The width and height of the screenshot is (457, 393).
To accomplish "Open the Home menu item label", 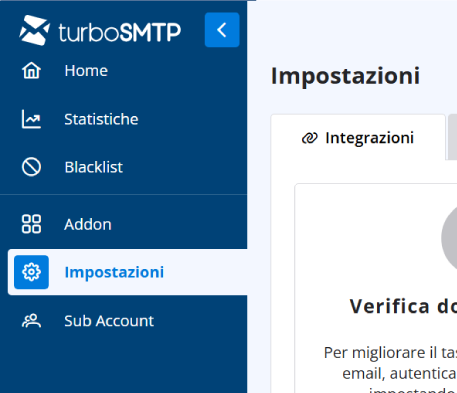I will (x=86, y=71).
